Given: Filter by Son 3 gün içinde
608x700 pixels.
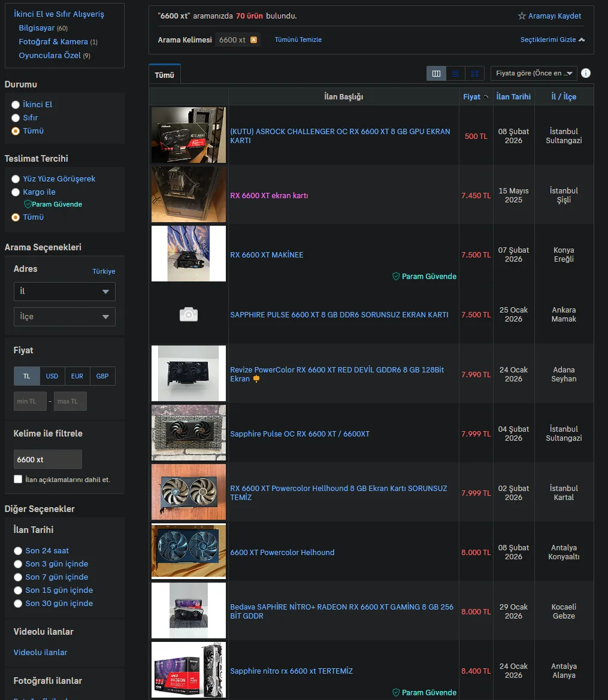Looking at the screenshot, I should (18, 564).
